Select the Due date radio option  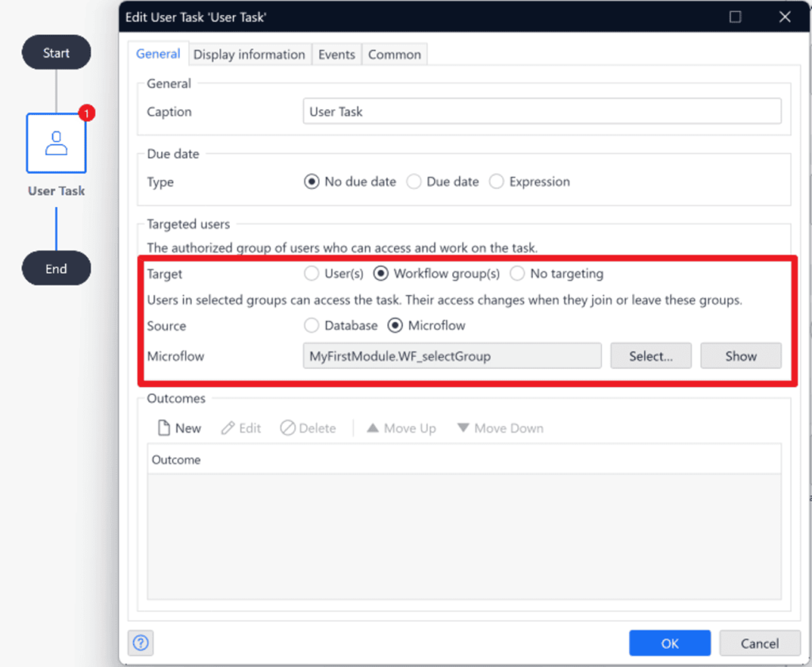point(442,182)
